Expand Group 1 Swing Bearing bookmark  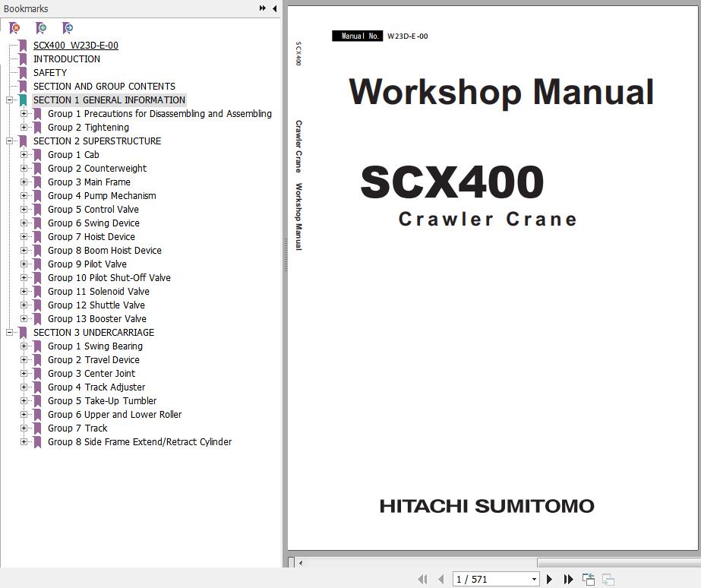click(x=24, y=346)
